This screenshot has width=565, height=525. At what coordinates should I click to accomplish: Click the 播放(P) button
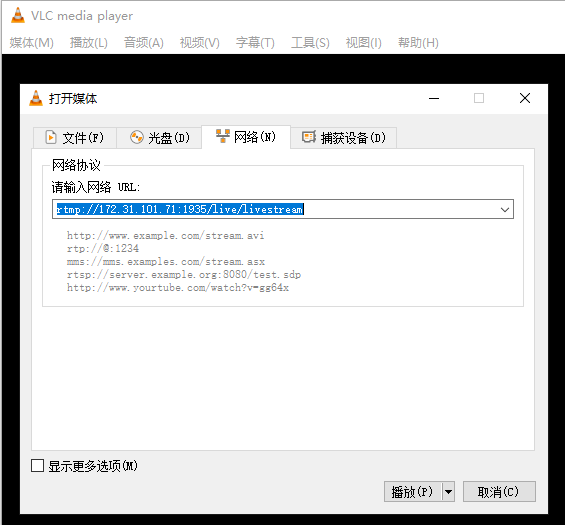tap(413, 491)
